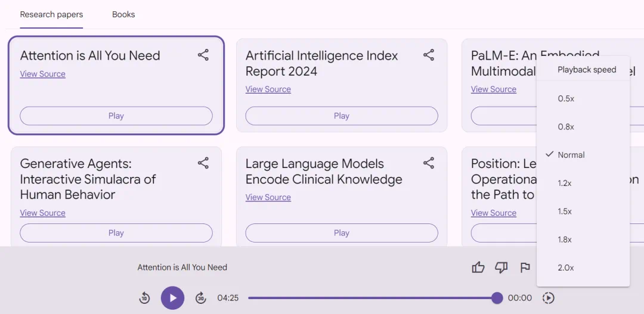
Task: Click the audio progress slider handle
Action: (x=497, y=298)
